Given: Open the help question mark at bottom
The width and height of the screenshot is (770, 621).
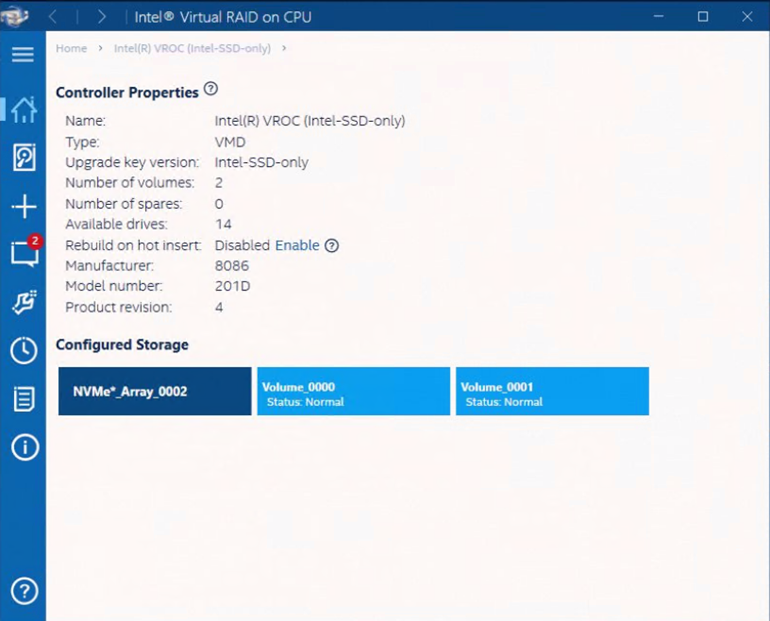Looking at the screenshot, I should tap(23, 591).
